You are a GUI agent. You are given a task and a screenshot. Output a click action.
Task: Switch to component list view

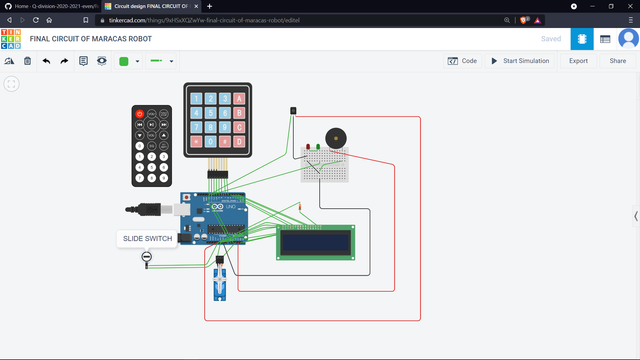coord(605,39)
